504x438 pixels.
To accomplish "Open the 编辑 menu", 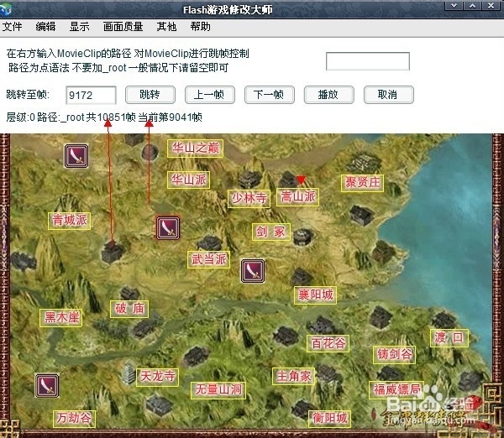I will click(x=45, y=26).
